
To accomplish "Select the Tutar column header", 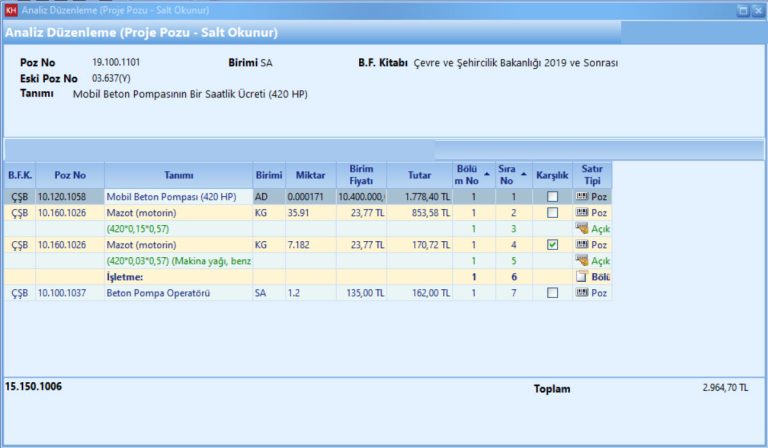I will [419, 175].
